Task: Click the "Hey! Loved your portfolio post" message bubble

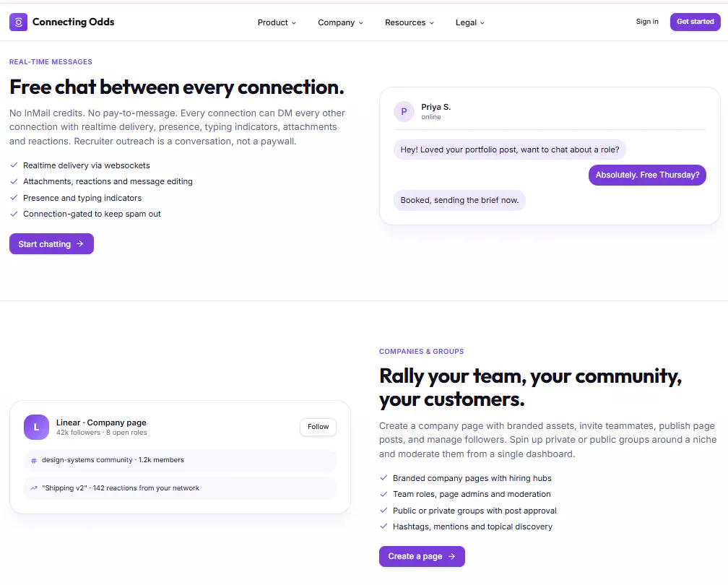Action: click(509, 149)
